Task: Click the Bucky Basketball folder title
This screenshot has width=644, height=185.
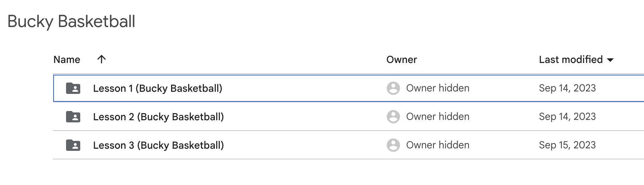Action: point(71,21)
